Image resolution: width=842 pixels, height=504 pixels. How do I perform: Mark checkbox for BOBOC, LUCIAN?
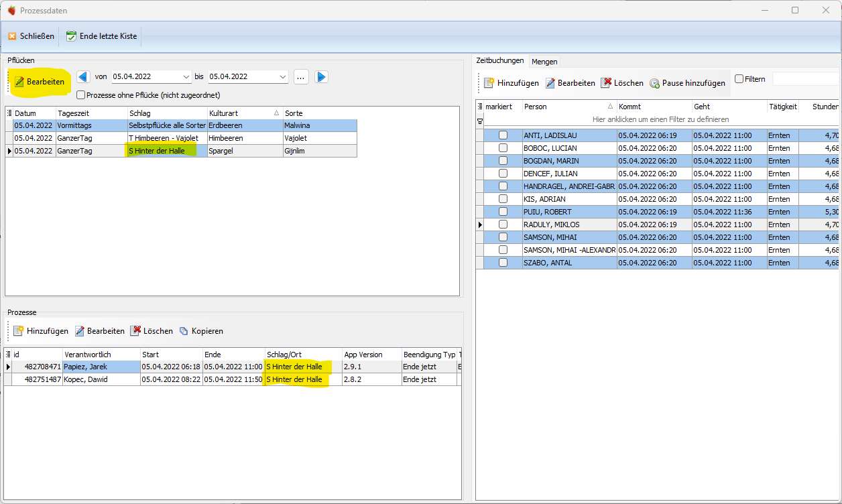(x=503, y=148)
